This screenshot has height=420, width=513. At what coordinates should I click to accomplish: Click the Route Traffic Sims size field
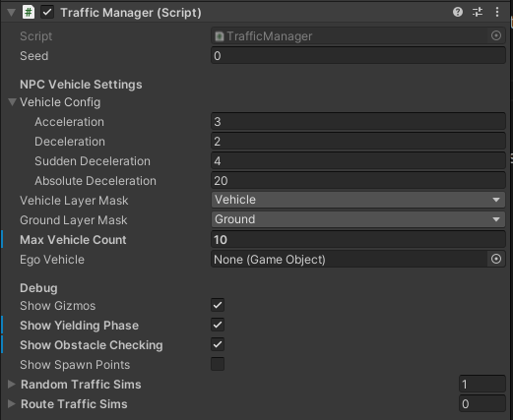pyautogui.click(x=482, y=404)
